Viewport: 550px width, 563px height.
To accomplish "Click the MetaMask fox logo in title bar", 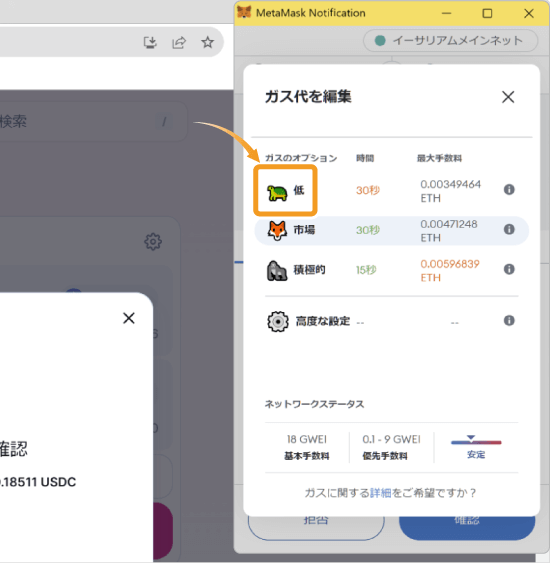I will click(244, 13).
